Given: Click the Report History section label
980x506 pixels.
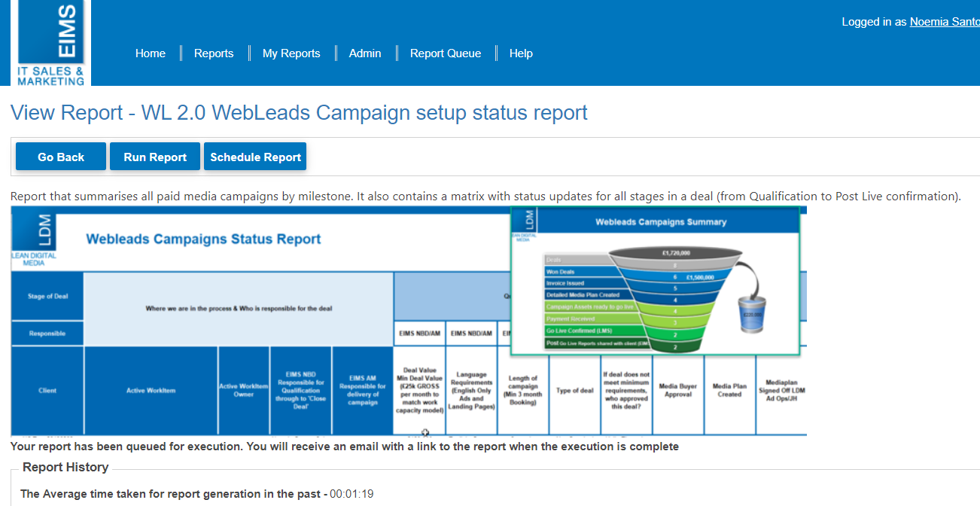Looking at the screenshot, I should [x=65, y=468].
